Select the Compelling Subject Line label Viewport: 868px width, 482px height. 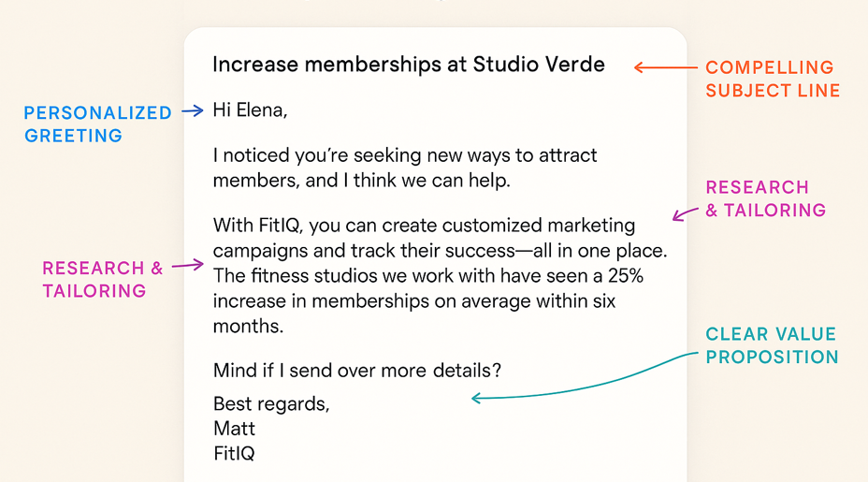click(773, 79)
